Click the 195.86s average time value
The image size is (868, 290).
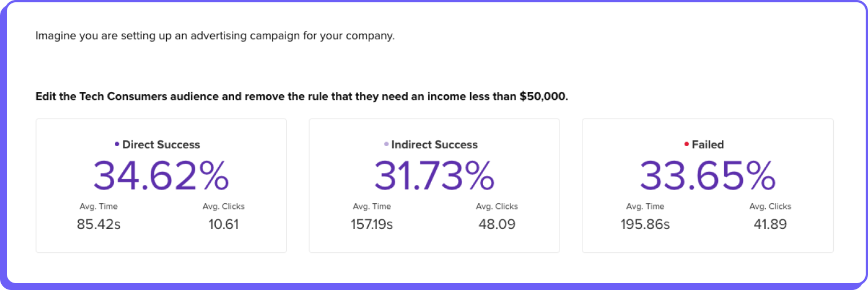[x=645, y=224]
